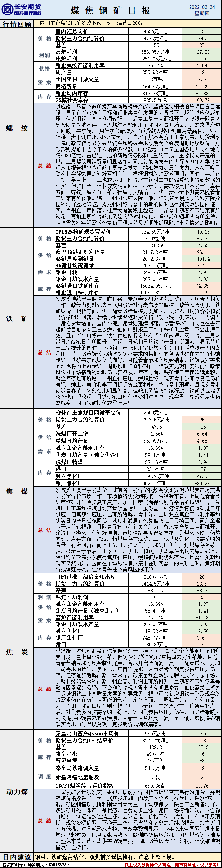Select 柳林产主焦煤日照港平仓价 row label
222x868 pixels.
coord(88,412)
